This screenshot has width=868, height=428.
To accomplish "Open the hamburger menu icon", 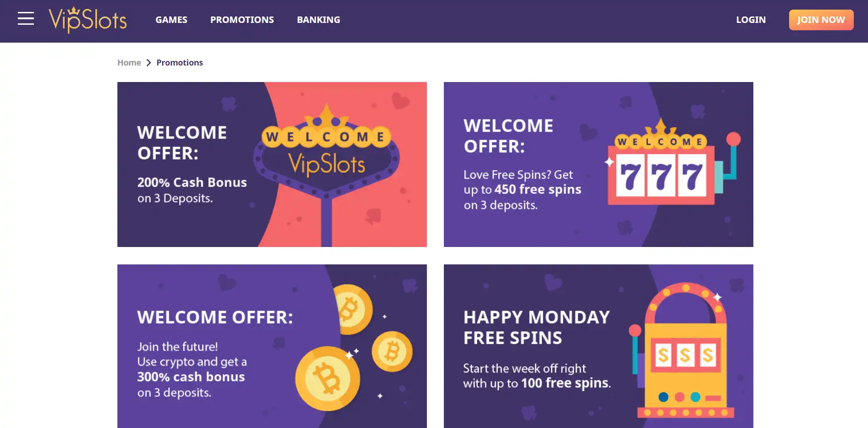I will pos(26,19).
